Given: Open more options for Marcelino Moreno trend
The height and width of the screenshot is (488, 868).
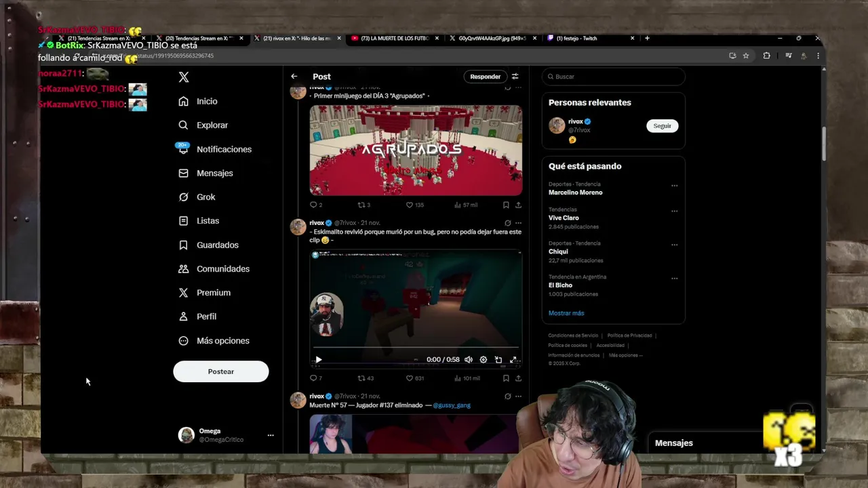Looking at the screenshot, I should [674, 186].
